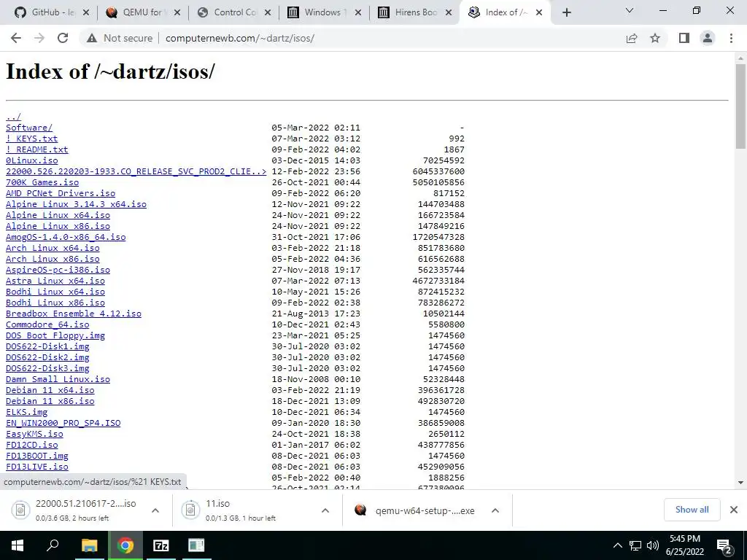Switch to the QEMU for tab

click(143, 12)
